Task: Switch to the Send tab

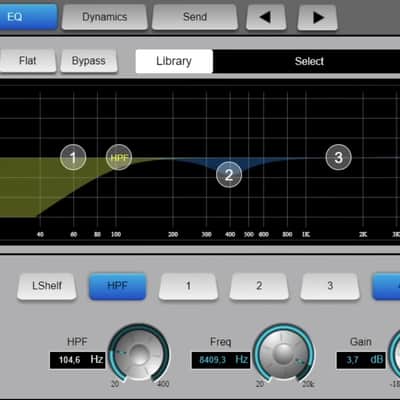Action: coord(195,17)
